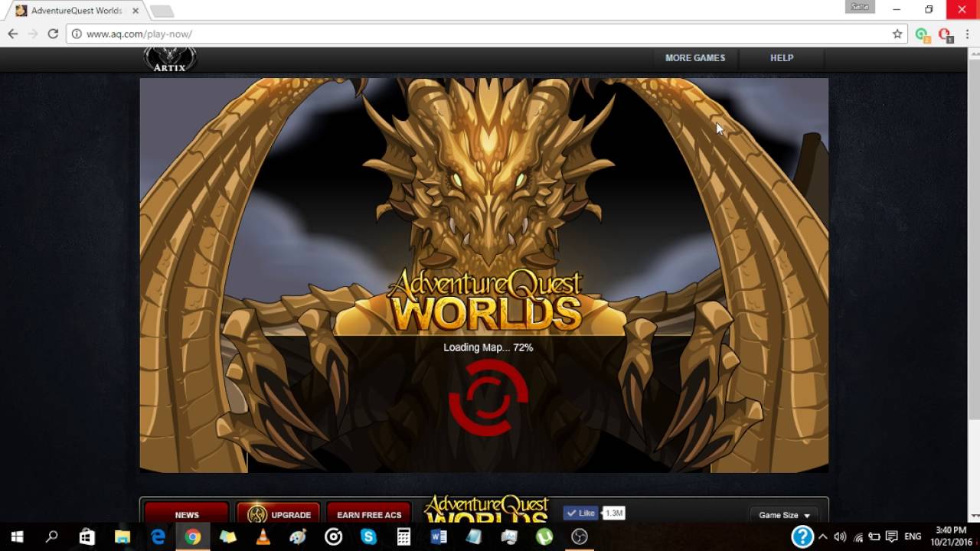
Task: Open the red extension icon in the Chrome toolbar
Action: point(945,34)
